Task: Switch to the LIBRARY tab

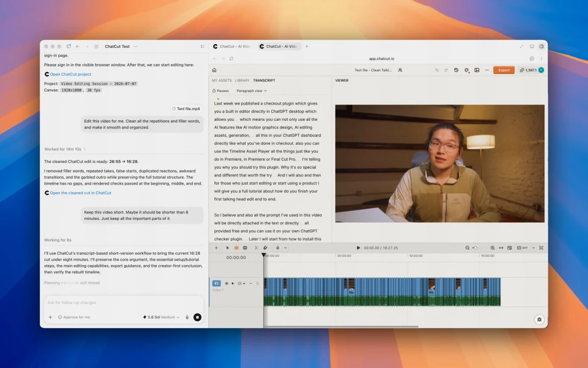Action: pyautogui.click(x=242, y=80)
